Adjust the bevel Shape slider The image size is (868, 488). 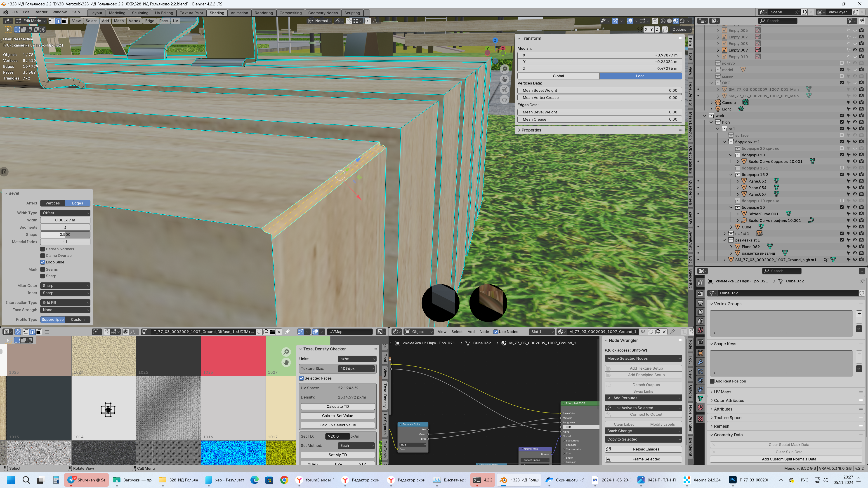65,235
